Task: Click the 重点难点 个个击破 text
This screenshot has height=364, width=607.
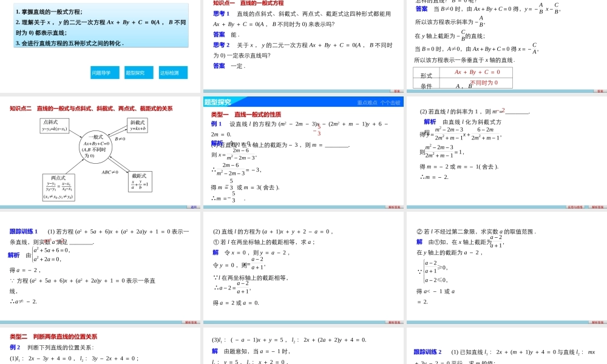Action: (x=379, y=103)
